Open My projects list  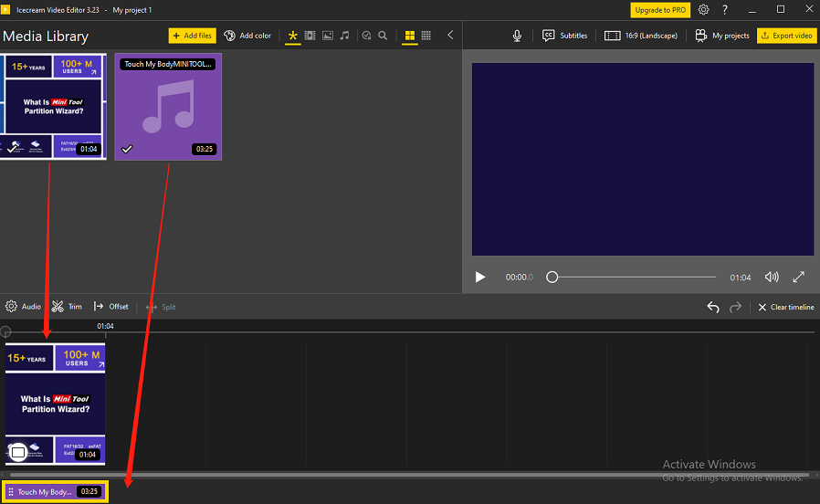coord(722,36)
